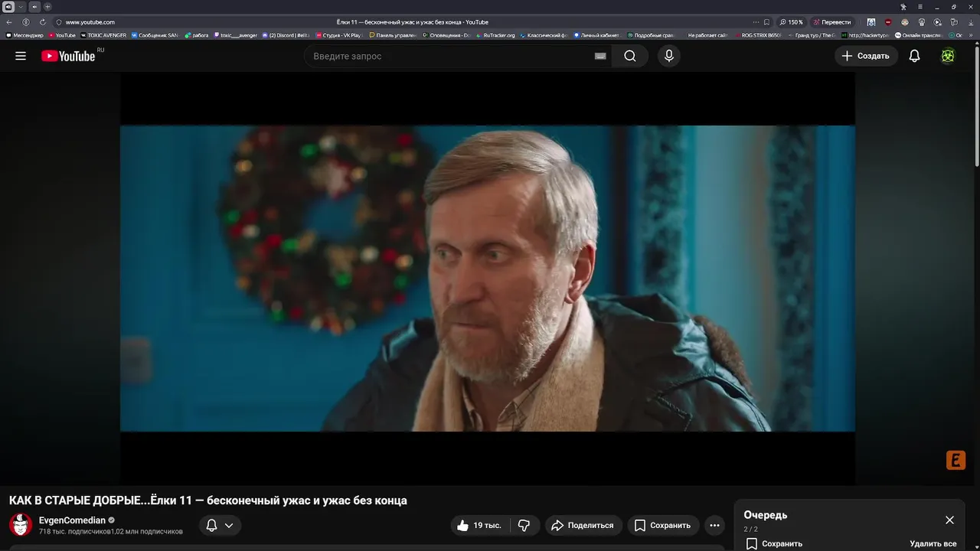Expand the tab list chevron dropdown

pos(21,7)
